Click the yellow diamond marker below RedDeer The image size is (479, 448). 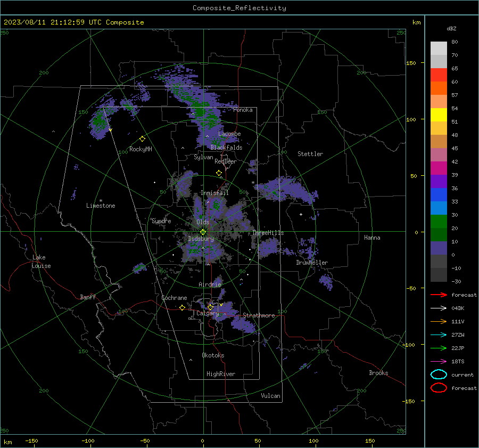[x=219, y=173]
